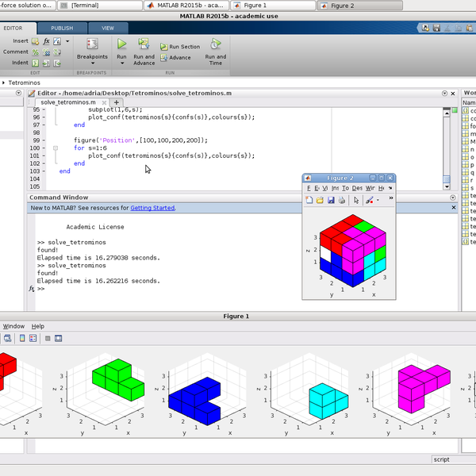Click the Smart Indent icon
476x476 pixels.
(36, 63)
